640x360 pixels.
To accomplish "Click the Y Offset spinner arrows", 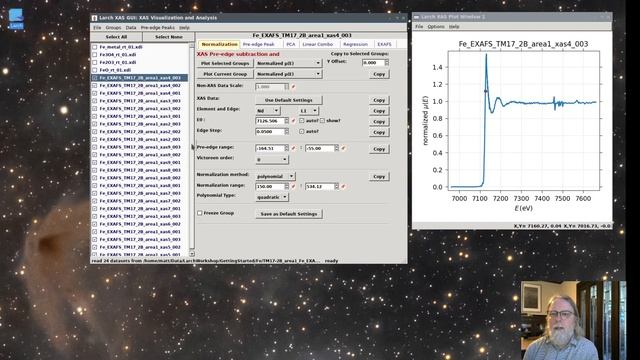I will pyautogui.click(x=387, y=62).
